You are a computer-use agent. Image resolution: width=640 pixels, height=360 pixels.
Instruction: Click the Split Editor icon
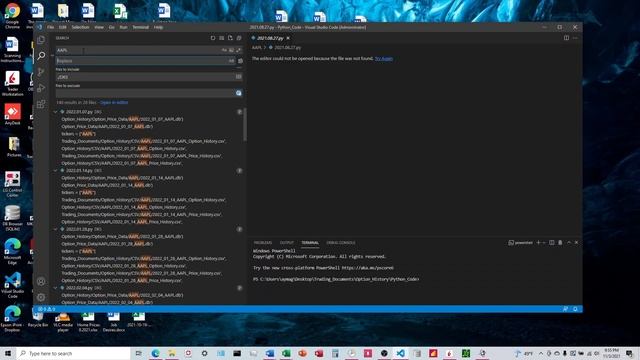(x=566, y=38)
